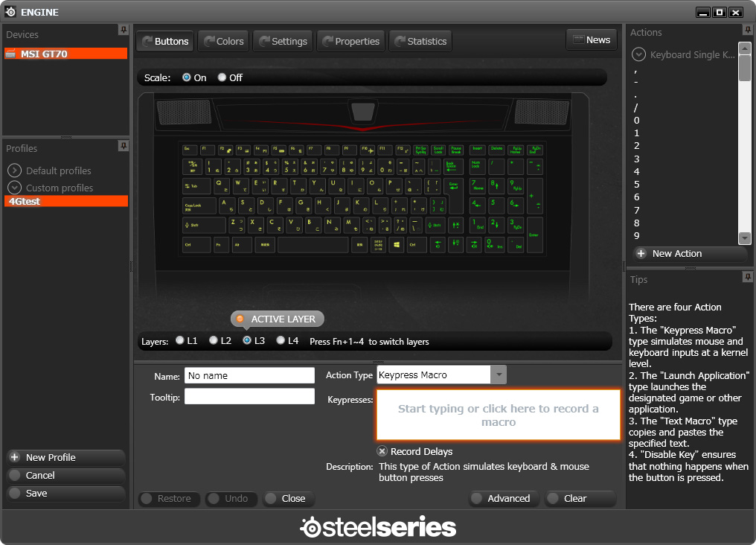Select the Q key on the keyboard
Image resolution: width=756 pixels, height=545 pixels.
point(221,185)
